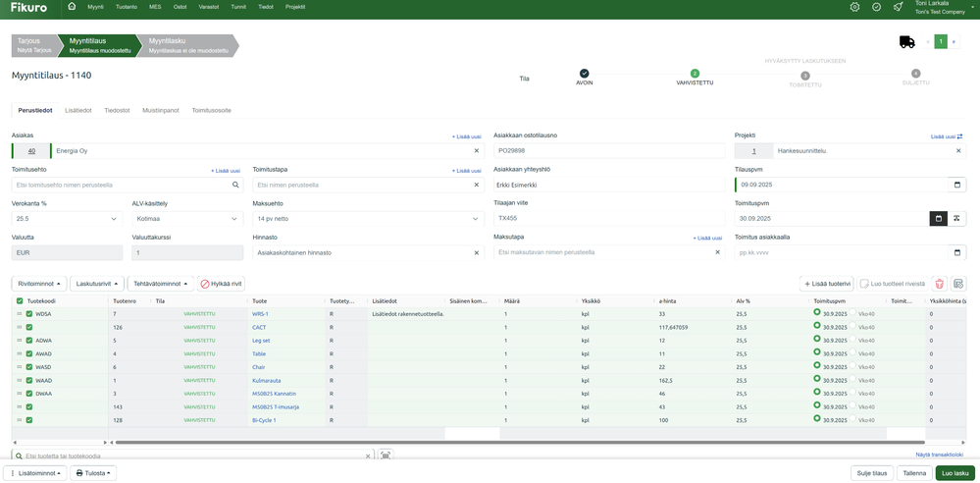Image resolution: width=980 pixels, height=483 pixels.
Task: Click the Asiakkaan ostotilausno input field
Action: point(609,151)
